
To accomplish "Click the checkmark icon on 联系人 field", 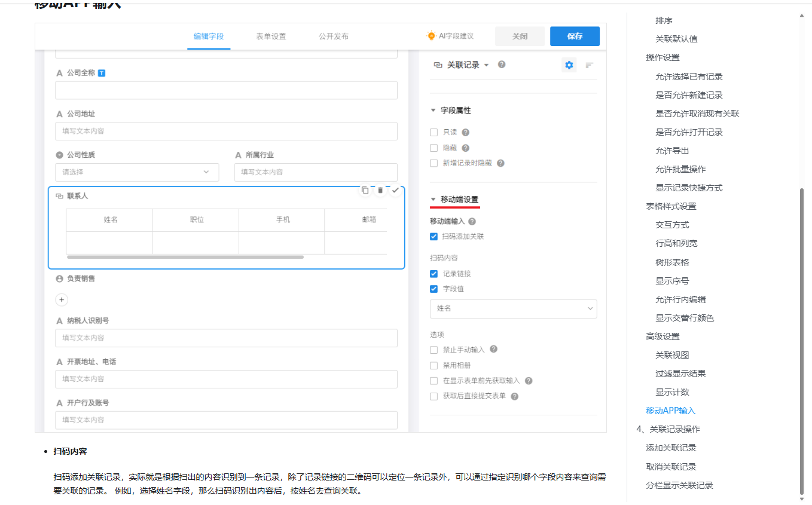I will coord(395,190).
